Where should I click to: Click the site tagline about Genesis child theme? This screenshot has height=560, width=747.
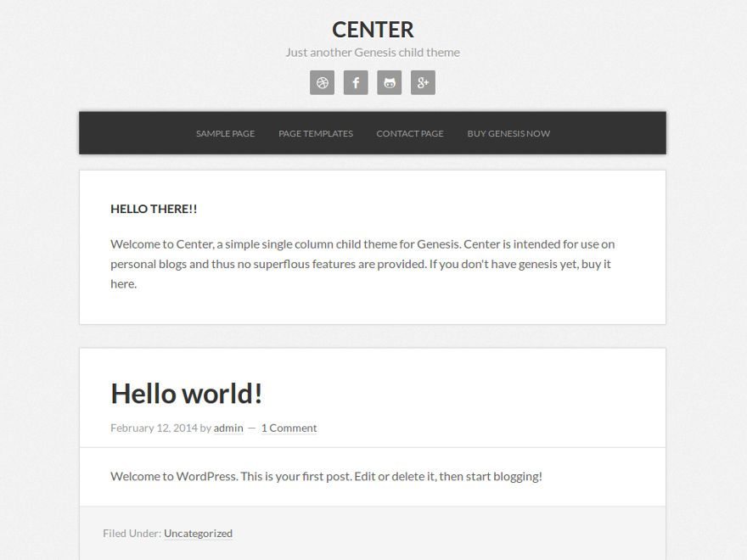point(373,53)
